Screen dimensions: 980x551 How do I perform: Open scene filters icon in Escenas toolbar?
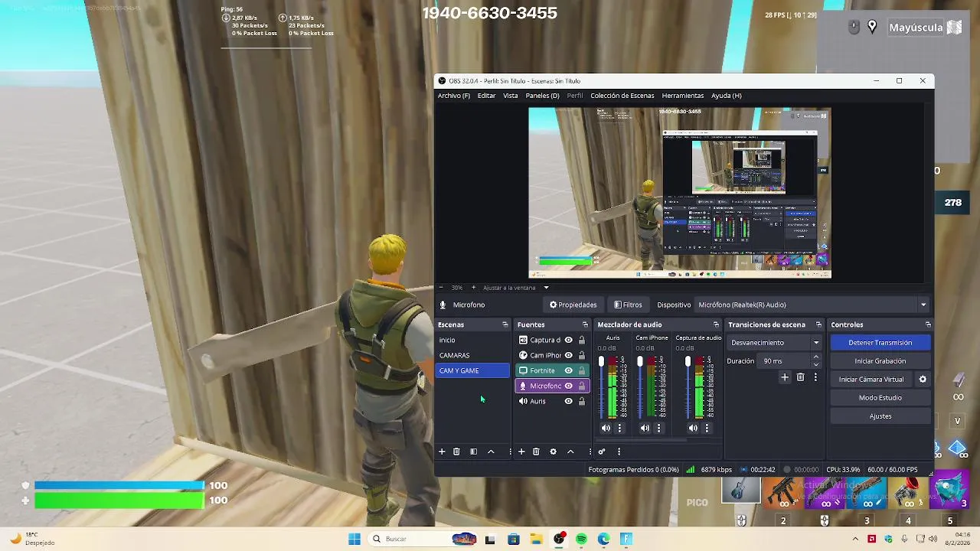473,452
